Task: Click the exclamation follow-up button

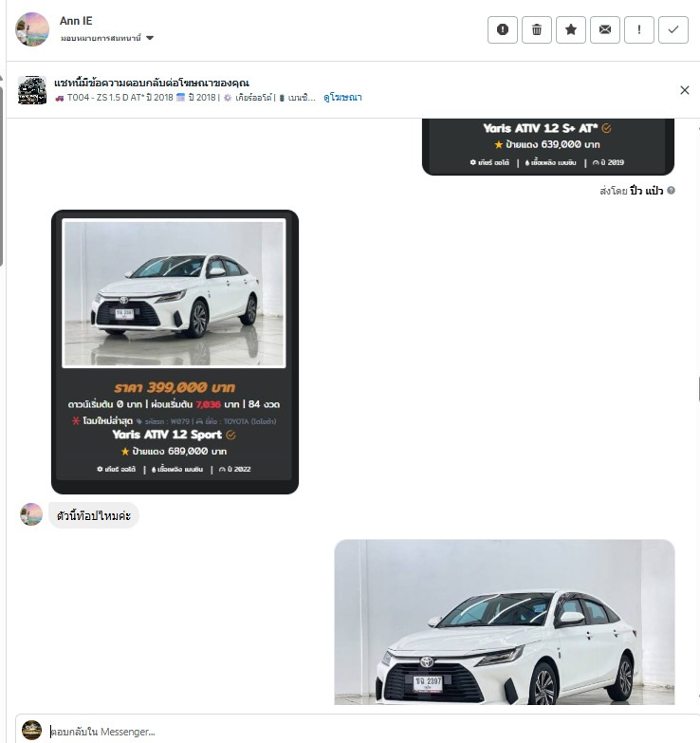Action: tap(639, 29)
